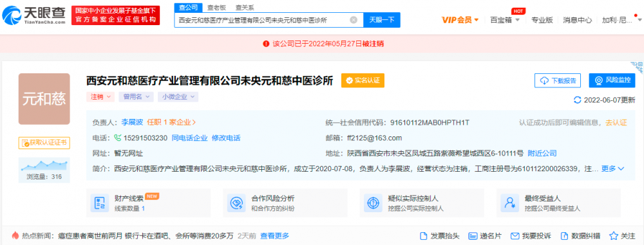644x245 pixels.
Task: Expand the 曾用名 dropdown
Action: point(136,97)
